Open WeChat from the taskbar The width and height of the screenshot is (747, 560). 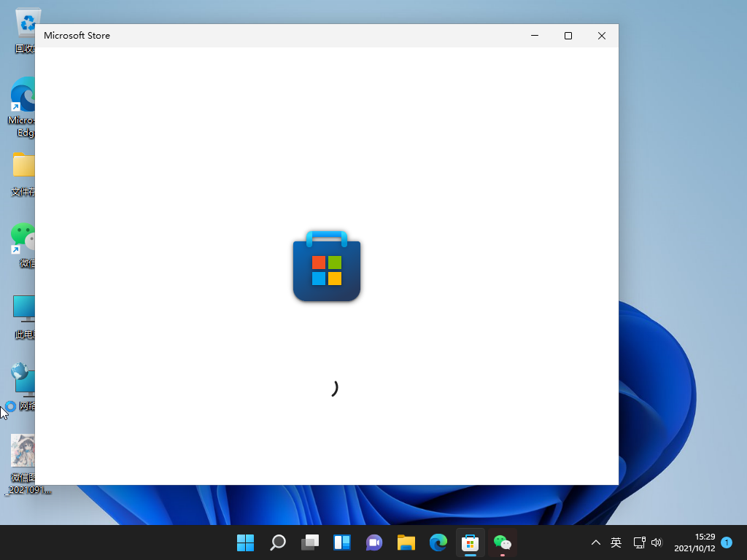click(503, 542)
